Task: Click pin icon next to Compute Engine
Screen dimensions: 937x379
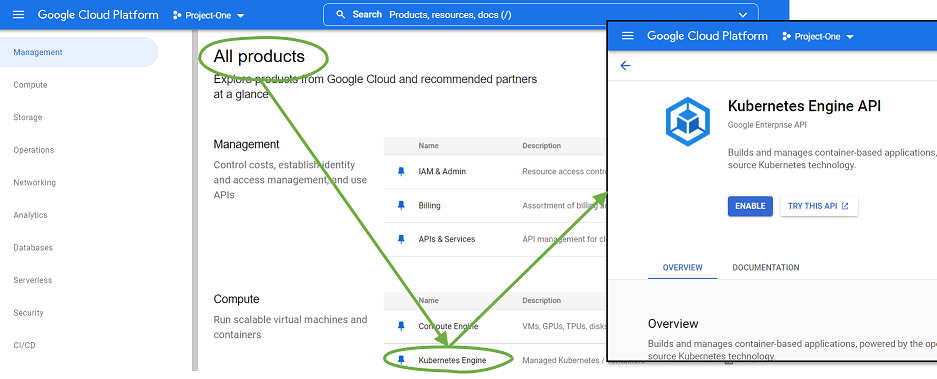Action: click(x=401, y=326)
